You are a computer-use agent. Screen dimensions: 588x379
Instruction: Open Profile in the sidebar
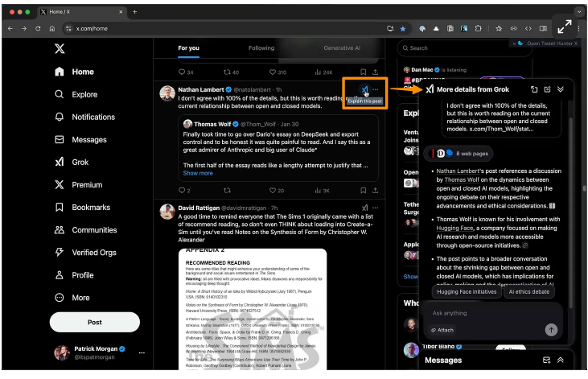coord(74,275)
